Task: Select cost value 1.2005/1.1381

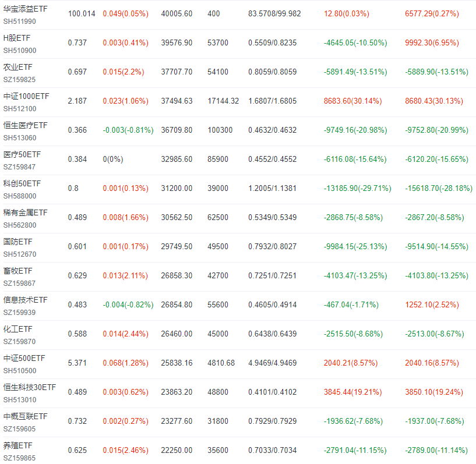Action: [272, 188]
